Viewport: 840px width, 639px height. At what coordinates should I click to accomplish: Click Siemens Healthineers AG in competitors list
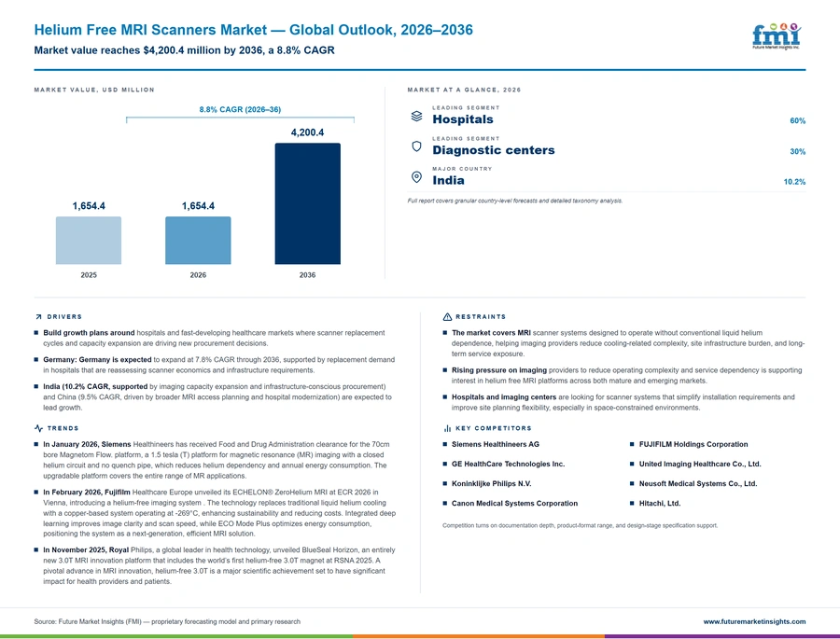pos(496,445)
